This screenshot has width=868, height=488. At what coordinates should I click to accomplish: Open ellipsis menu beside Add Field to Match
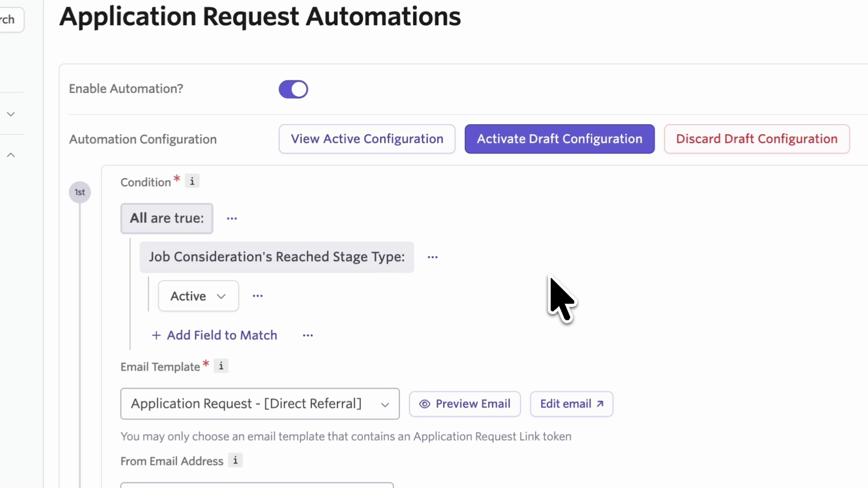point(308,335)
